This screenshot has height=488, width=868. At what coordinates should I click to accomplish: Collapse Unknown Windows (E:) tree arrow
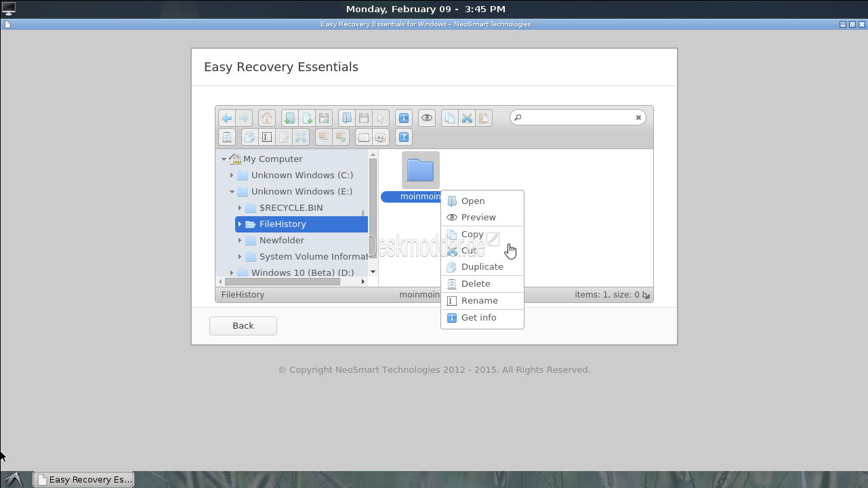tap(232, 192)
